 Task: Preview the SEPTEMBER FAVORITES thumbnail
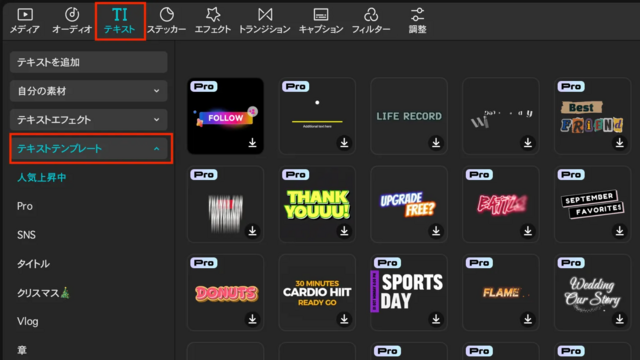point(593,204)
